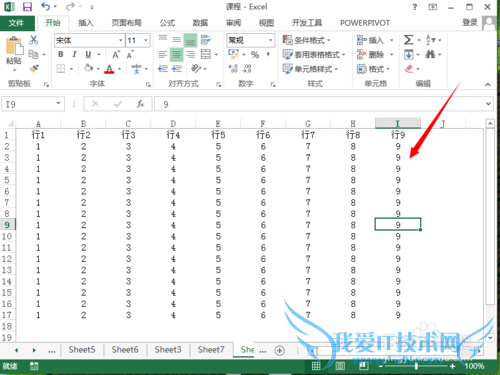Click the Cut scissors icon
This screenshot has height=375, width=500.
coord(33,40)
